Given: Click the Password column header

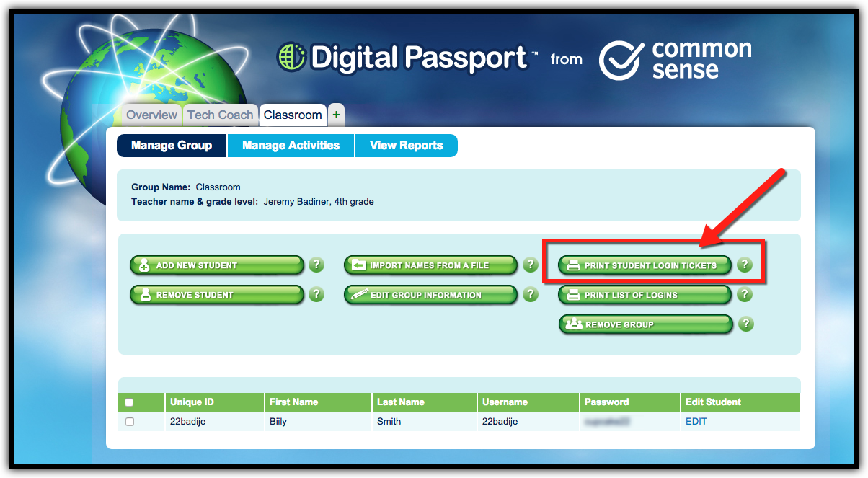Looking at the screenshot, I should 630,402.
